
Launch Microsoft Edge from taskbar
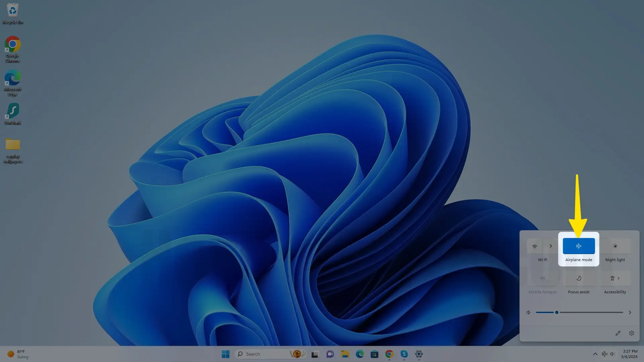360,354
